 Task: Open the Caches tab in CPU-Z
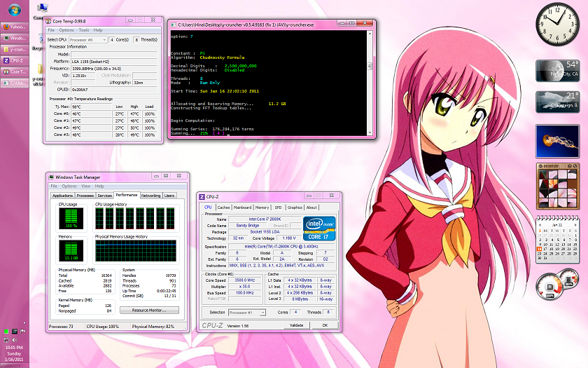click(x=223, y=207)
